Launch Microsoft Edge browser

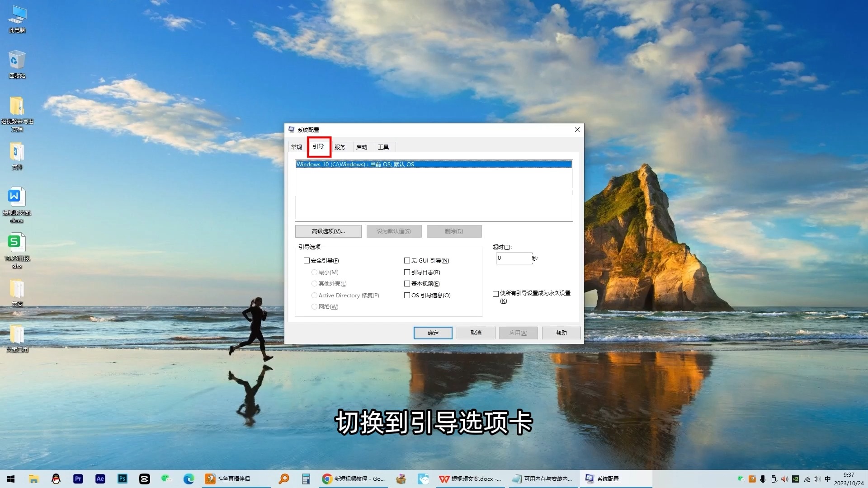coord(189,479)
